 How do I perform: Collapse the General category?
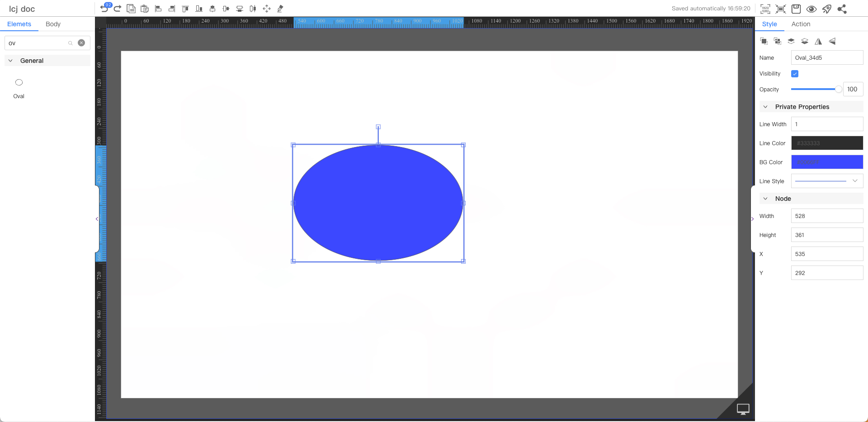pyautogui.click(x=10, y=61)
